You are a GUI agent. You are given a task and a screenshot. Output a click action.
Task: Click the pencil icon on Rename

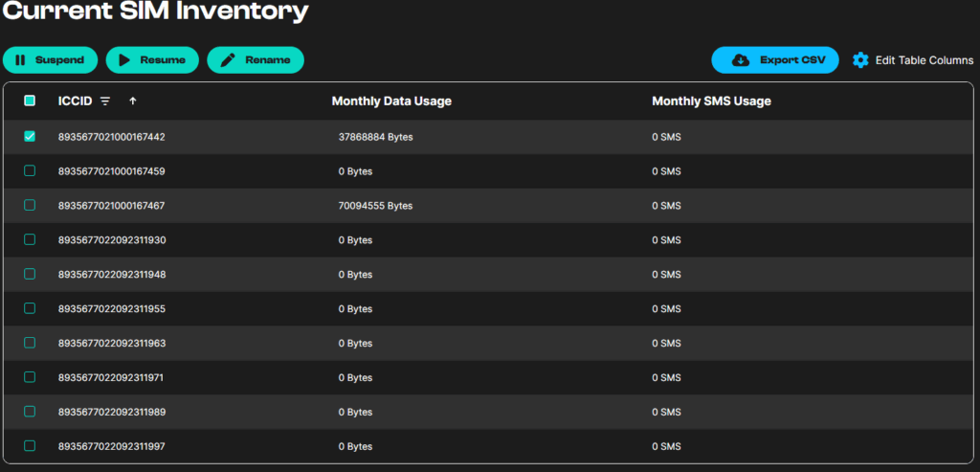pyautogui.click(x=228, y=60)
